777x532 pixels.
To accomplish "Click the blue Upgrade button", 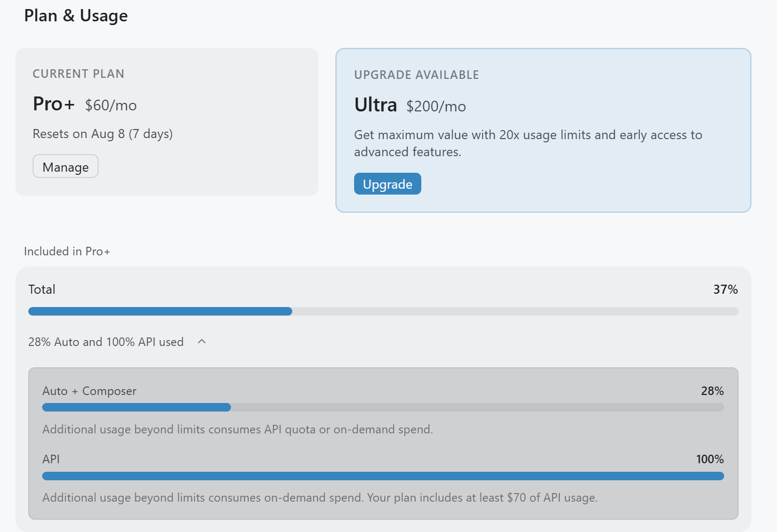I will pos(388,184).
